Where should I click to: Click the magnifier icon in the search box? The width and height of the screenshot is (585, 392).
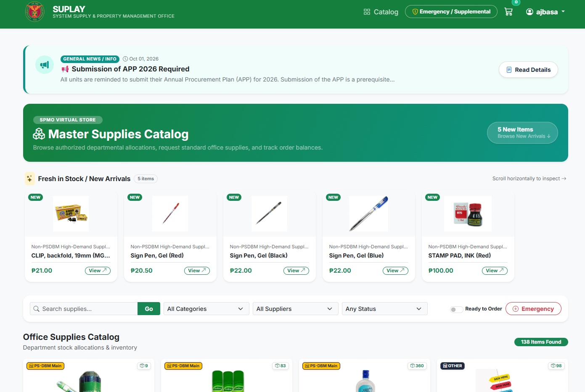click(37, 309)
